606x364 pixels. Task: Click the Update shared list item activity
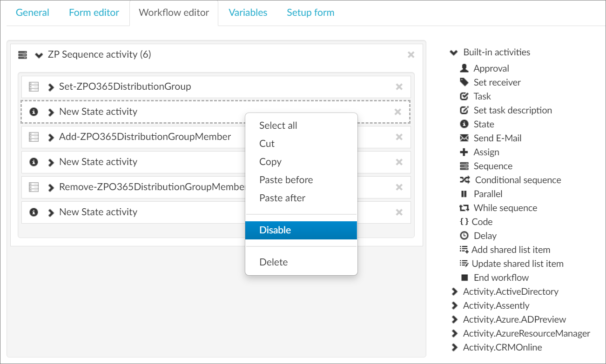tap(517, 264)
